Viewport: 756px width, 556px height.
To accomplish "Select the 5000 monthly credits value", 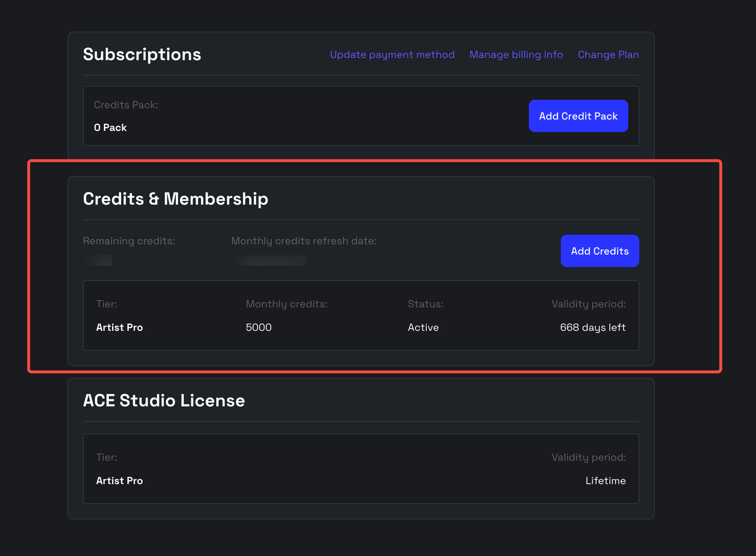I will pyautogui.click(x=259, y=327).
